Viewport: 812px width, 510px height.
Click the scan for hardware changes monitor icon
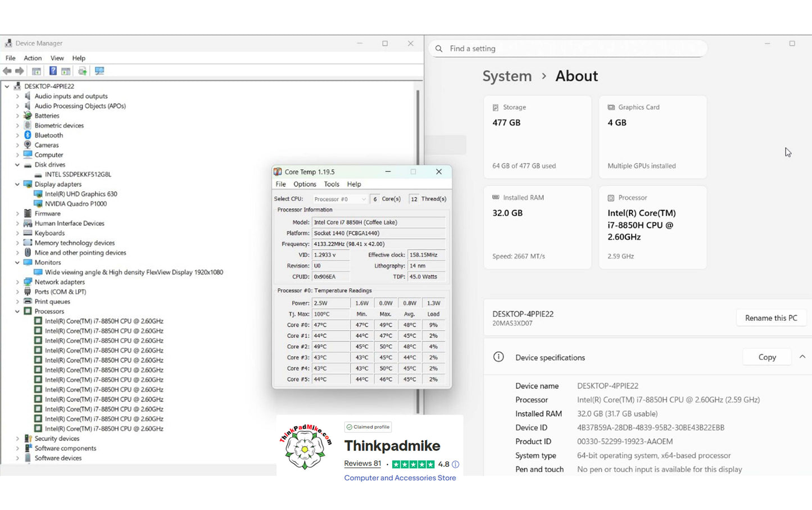(x=99, y=71)
